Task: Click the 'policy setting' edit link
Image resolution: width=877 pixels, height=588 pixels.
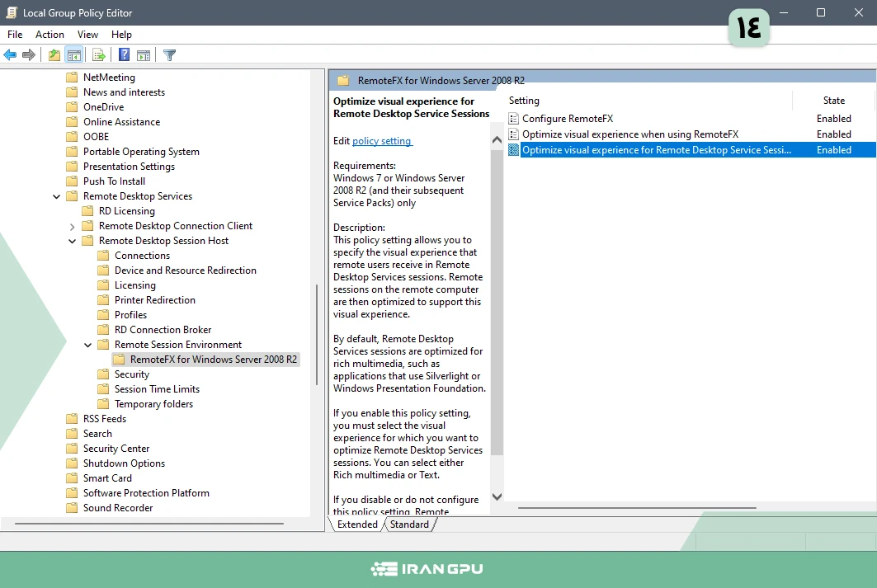Action: point(382,141)
